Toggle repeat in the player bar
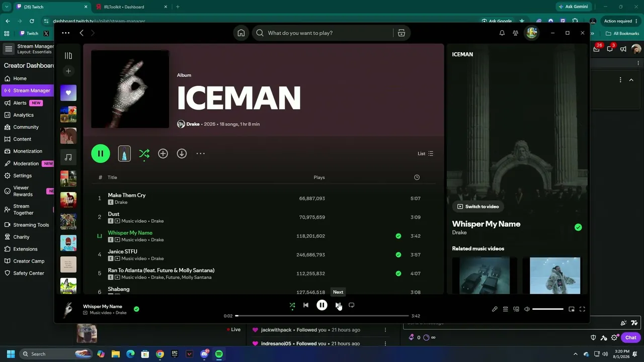 [x=352, y=305]
